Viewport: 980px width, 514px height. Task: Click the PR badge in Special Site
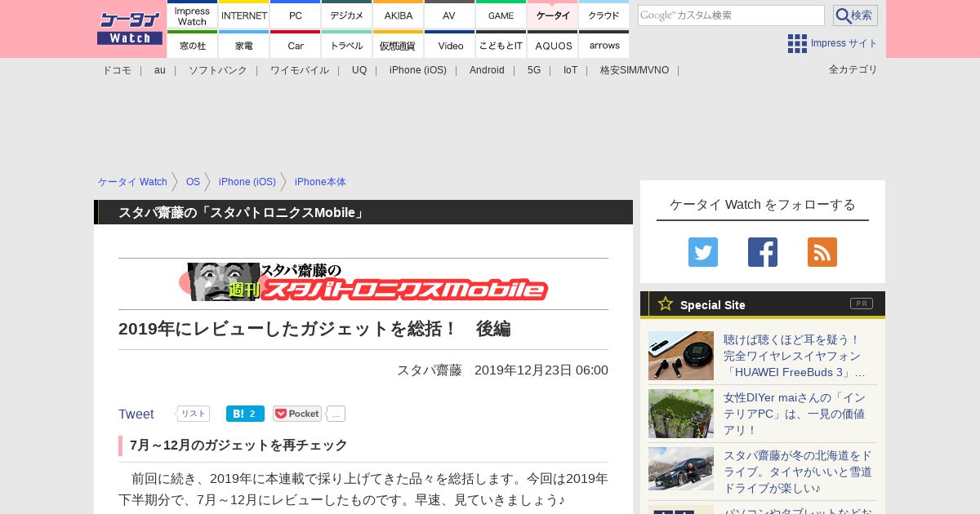(862, 304)
